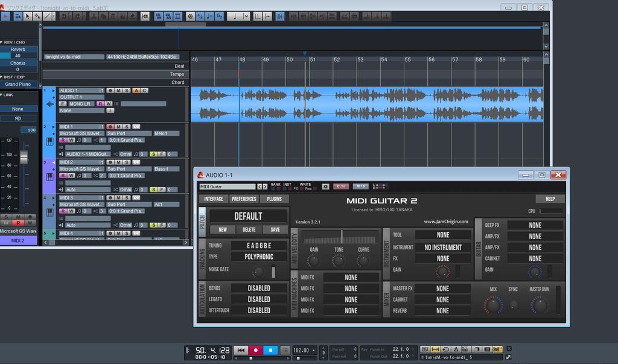Click the snap toggle icon in toolbar

280,16
